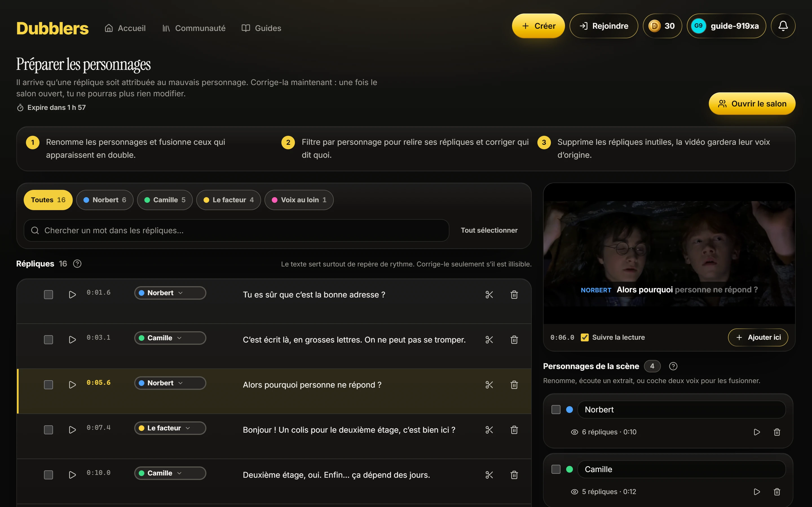Click the help icon next to Répliques 16

[77, 264]
